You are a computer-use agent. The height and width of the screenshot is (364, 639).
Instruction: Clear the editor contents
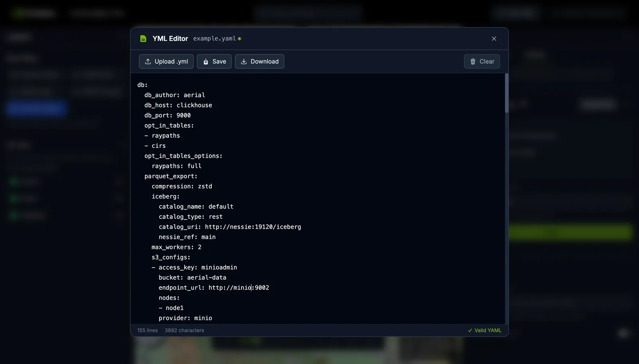pos(482,61)
